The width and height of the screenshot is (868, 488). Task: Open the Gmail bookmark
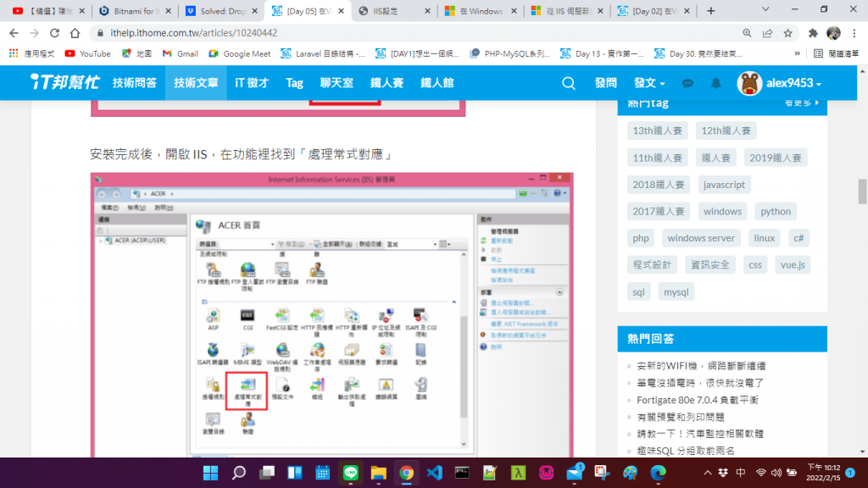180,53
